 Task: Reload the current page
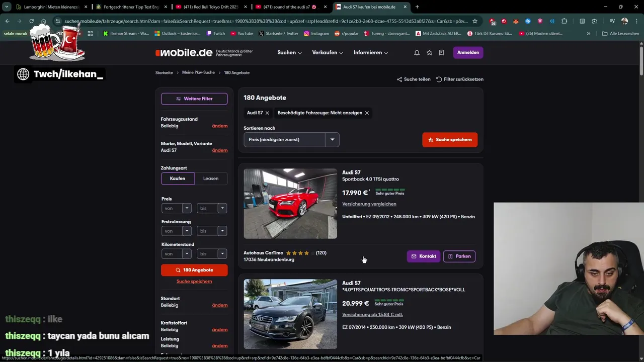point(31,21)
